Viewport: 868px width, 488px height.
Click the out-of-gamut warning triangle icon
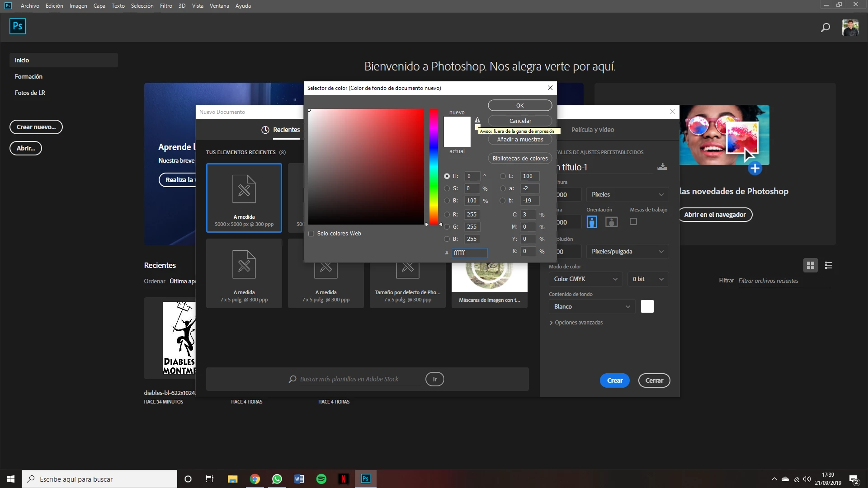point(477,120)
